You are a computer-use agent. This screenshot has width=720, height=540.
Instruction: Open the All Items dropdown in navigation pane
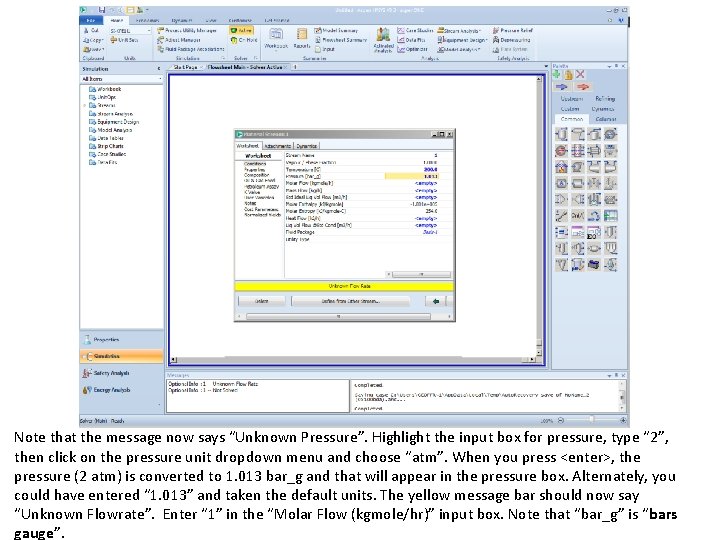tap(160, 79)
